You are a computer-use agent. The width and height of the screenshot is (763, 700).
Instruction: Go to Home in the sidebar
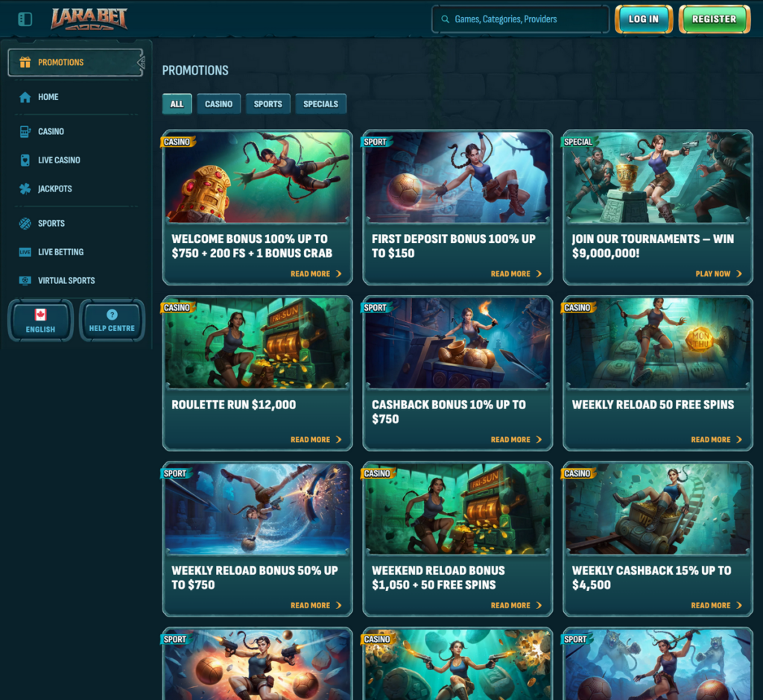point(76,98)
